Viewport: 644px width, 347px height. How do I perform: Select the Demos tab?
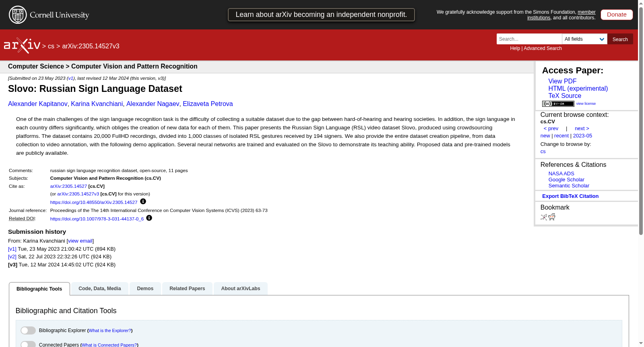pos(145,289)
